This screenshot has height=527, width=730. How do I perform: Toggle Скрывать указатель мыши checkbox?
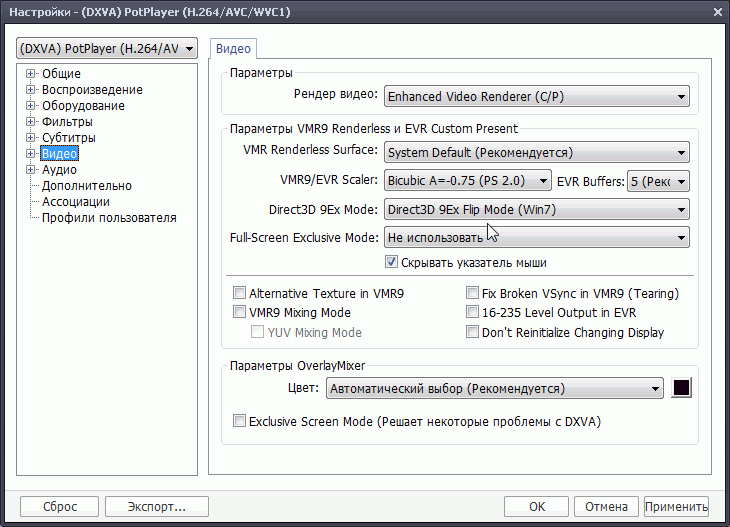coord(392,263)
